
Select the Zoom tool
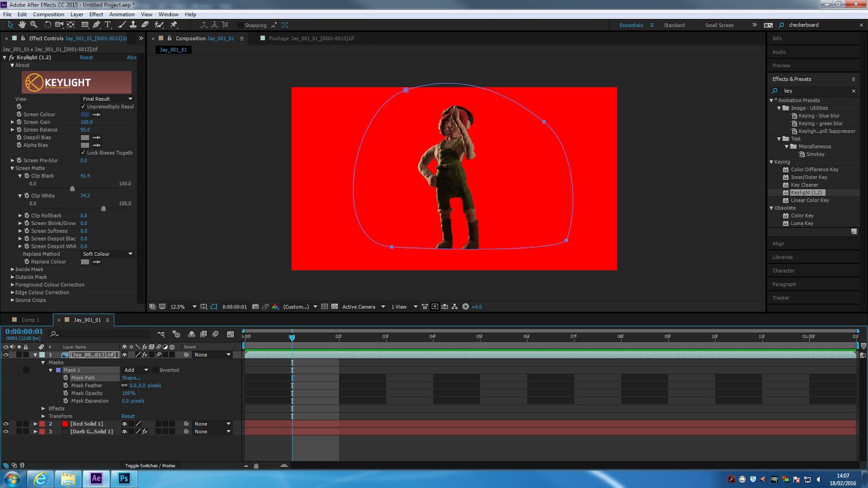[34, 25]
